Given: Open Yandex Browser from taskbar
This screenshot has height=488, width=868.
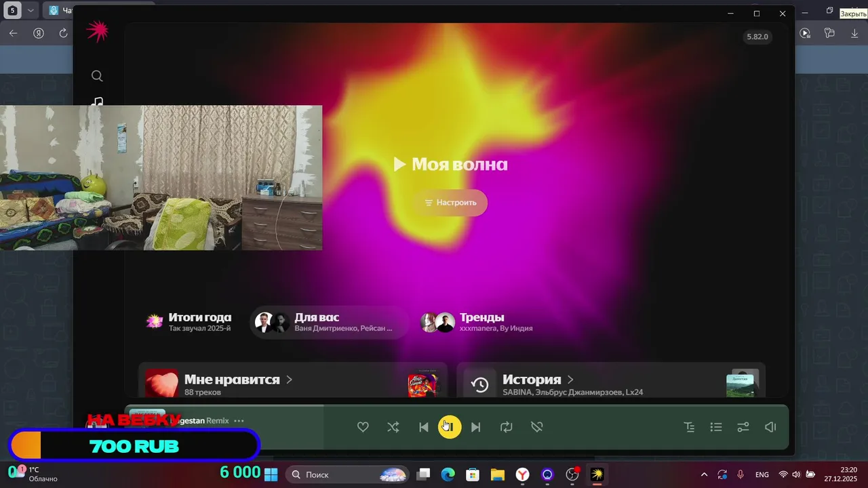Looking at the screenshot, I should [x=523, y=474].
